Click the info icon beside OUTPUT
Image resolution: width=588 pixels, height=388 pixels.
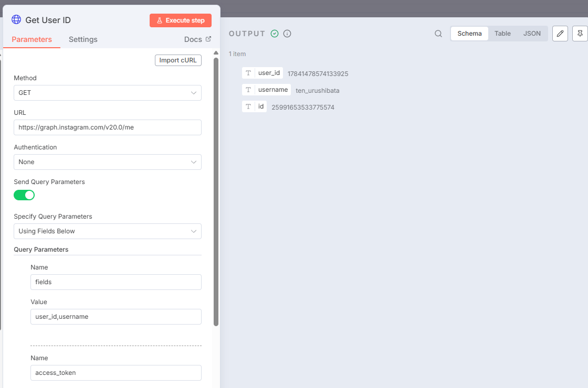click(287, 34)
